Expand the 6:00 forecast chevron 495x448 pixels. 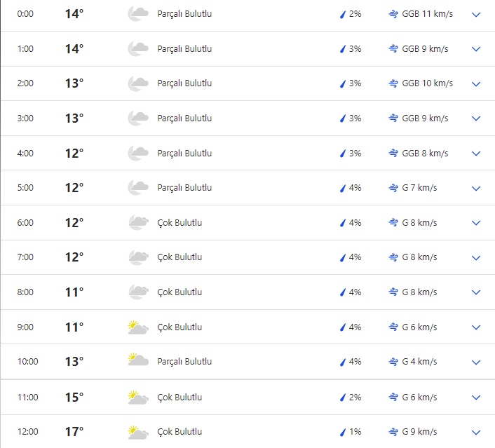(x=476, y=223)
